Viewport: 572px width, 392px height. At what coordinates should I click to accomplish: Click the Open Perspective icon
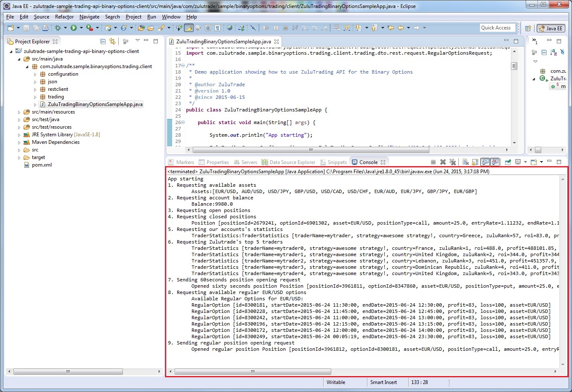point(528,28)
